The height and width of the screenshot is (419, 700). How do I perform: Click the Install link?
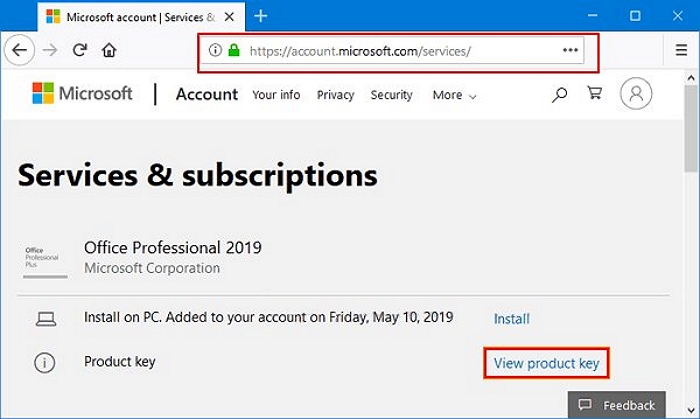tap(511, 319)
